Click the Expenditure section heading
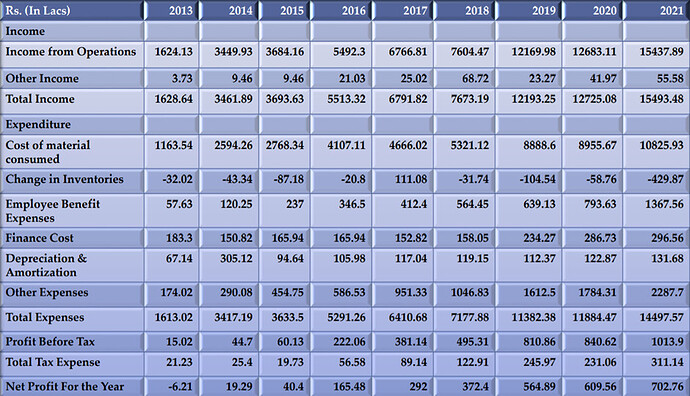 coord(38,125)
